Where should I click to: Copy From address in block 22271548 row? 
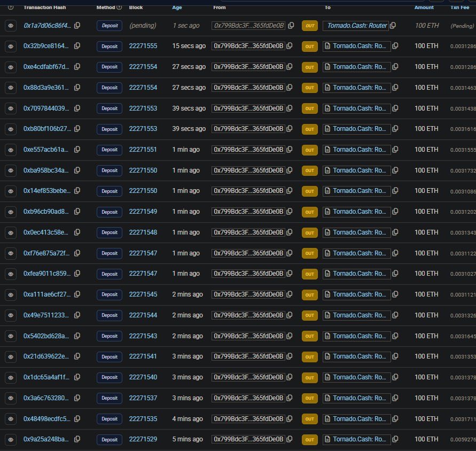point(290,232)
